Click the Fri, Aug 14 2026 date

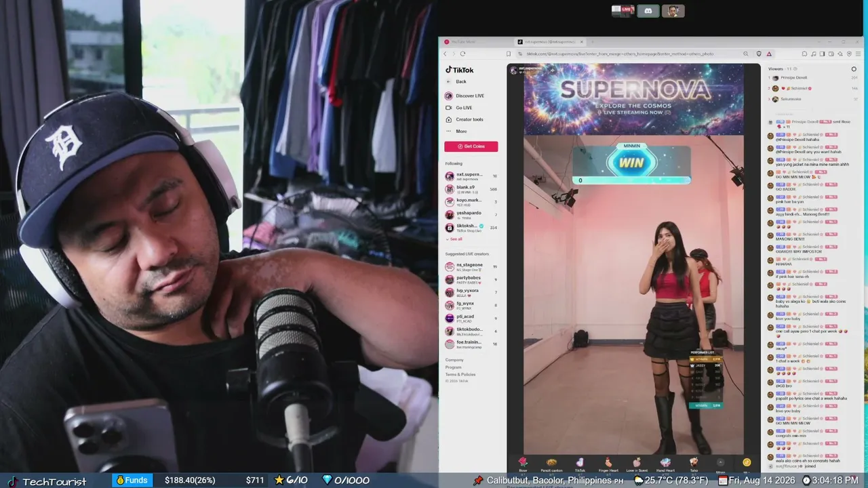(x=764, y=481)
